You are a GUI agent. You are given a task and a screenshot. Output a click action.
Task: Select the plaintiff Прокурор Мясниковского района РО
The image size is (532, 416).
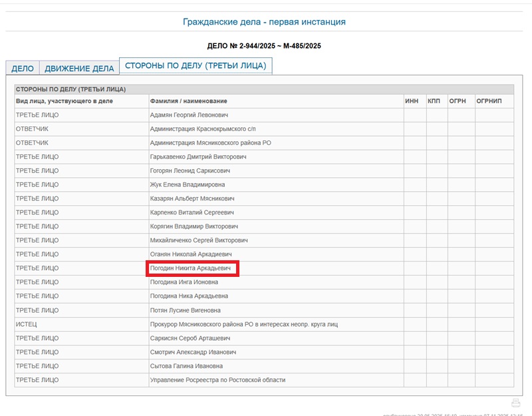point(244,324)
